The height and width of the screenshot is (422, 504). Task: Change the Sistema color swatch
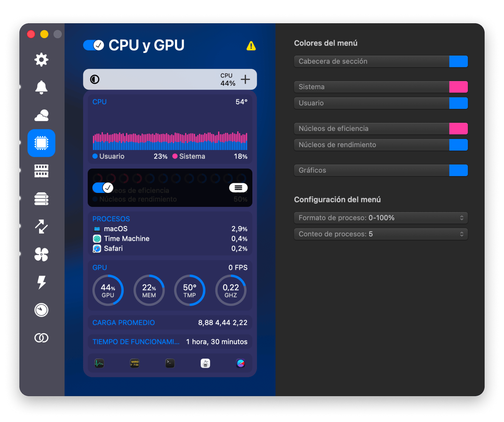458,87
